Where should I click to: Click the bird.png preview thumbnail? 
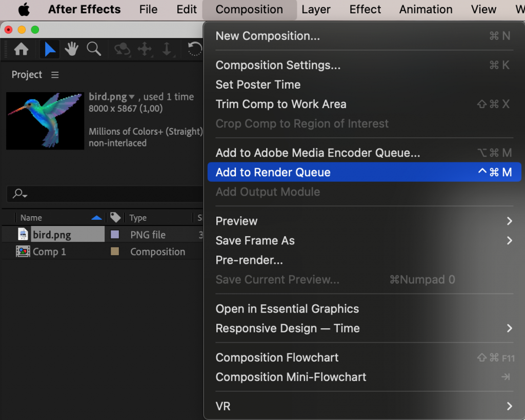[45, 121]
